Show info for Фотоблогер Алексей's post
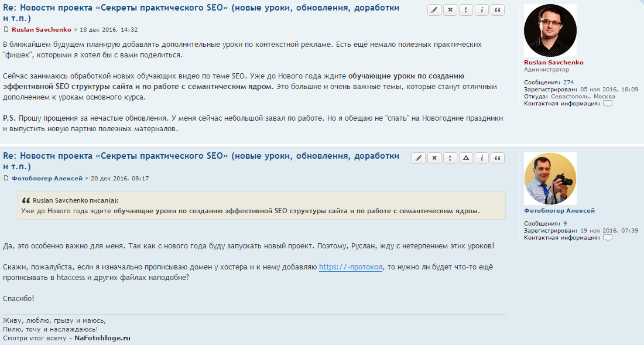Viewport: 644px width, 345px height. (482, 158)
